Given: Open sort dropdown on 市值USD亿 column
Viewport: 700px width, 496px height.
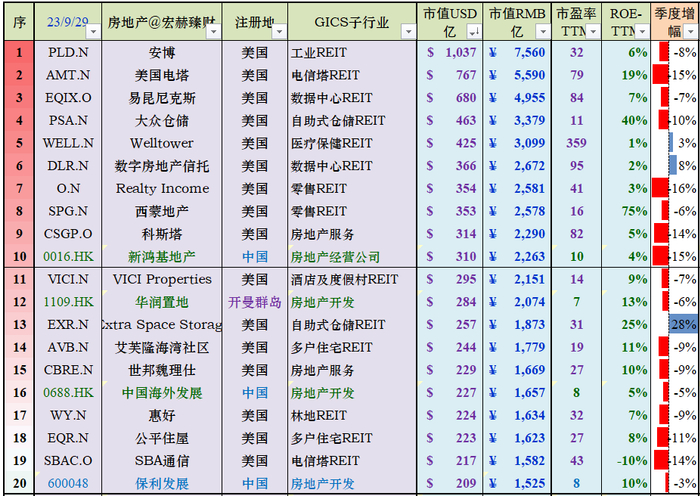Looking at the screenshot, I should tap(473, 32).
